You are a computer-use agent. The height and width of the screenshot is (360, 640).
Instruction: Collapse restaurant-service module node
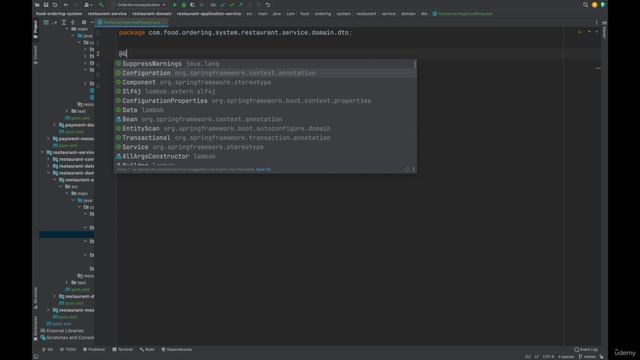pyautogui.click(x=42, y=152)
